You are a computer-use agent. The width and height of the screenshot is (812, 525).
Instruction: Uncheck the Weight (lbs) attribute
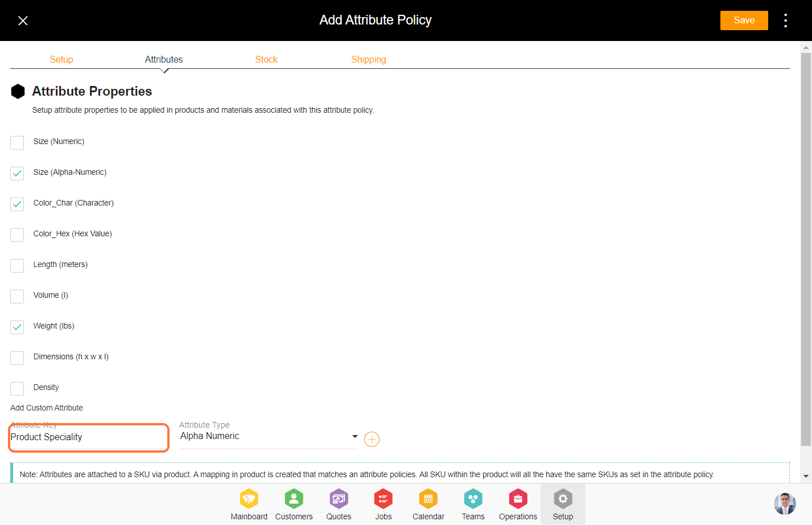[x=17, y=327]
